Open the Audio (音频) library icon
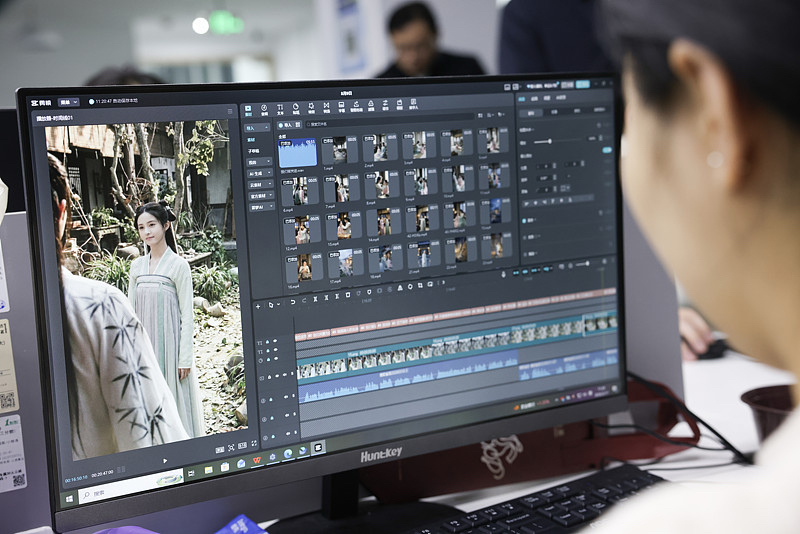Viewport: 800px width, 534px height. pyautogui.click(x=264, y=110)
